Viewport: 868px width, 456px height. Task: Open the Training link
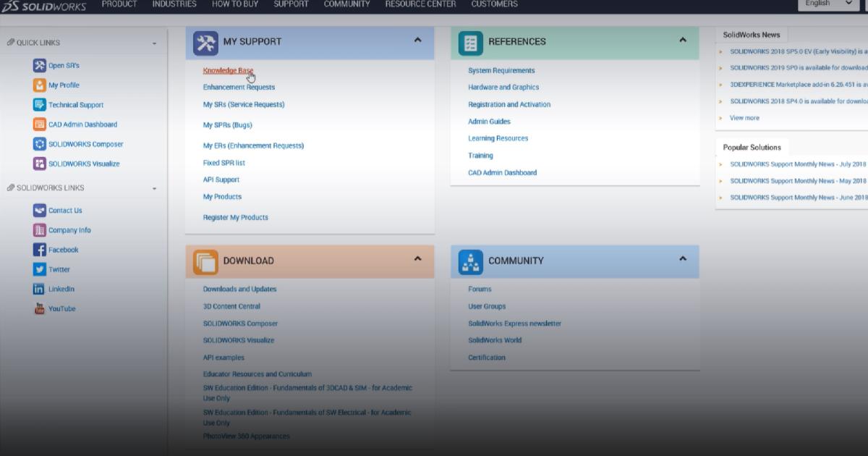tap(480, 156)
